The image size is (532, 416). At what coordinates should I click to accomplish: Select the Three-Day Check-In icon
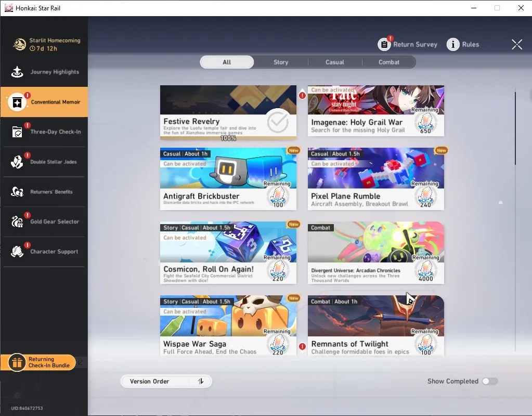(17, 132)
